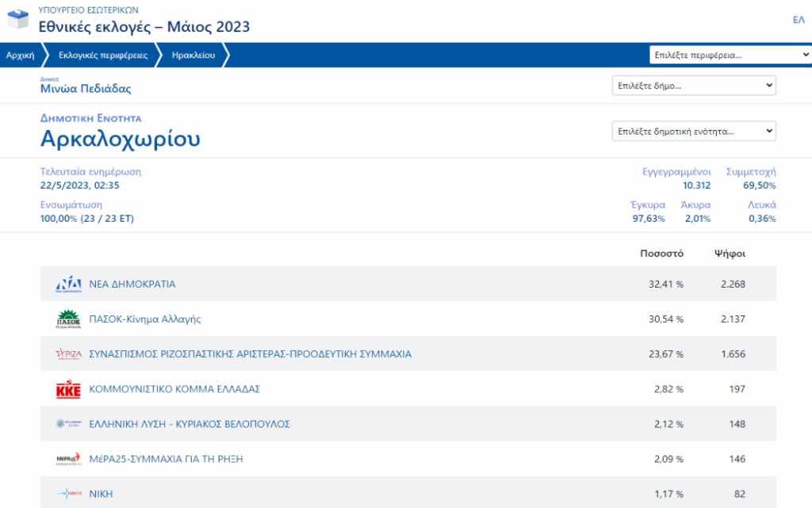The width and height of the screenshot is (812, 508).
Task: Click the ballot box logo icon
Action: tap(17, 19)
